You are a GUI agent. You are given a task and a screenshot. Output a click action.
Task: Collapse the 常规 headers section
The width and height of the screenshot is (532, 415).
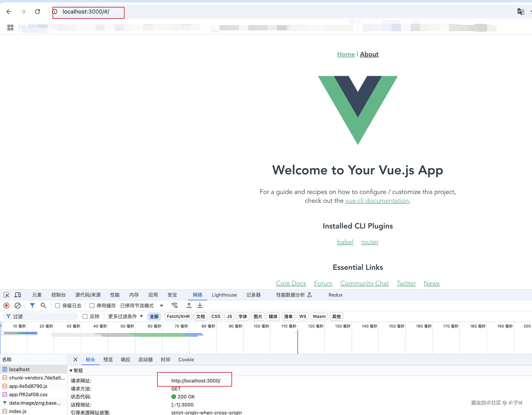(x=71, y=371)
